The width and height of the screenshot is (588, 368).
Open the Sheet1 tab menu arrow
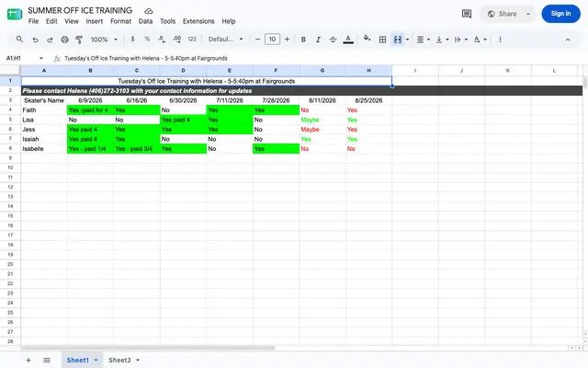[96, 360]
